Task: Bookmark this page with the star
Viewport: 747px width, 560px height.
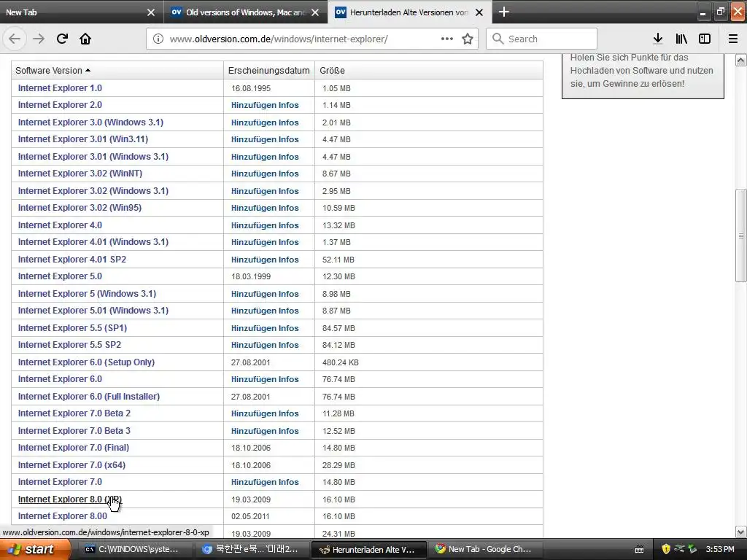Action: click(468, 39)
